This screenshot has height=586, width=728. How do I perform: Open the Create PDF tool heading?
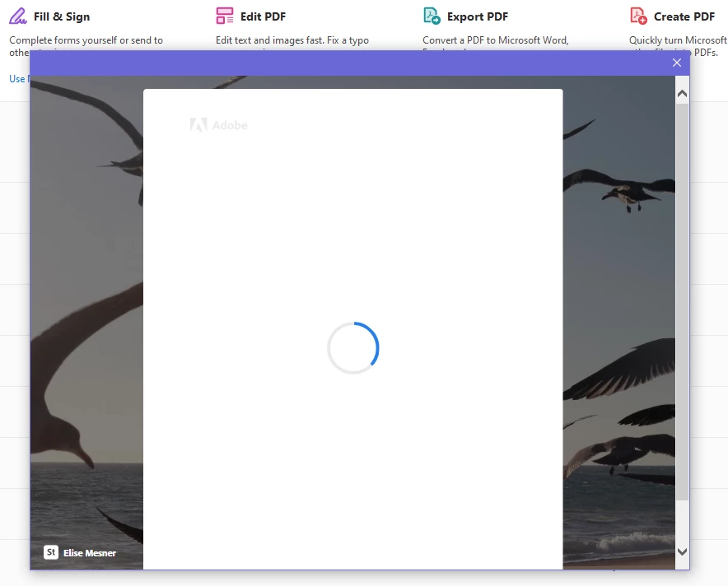[684, 16]
